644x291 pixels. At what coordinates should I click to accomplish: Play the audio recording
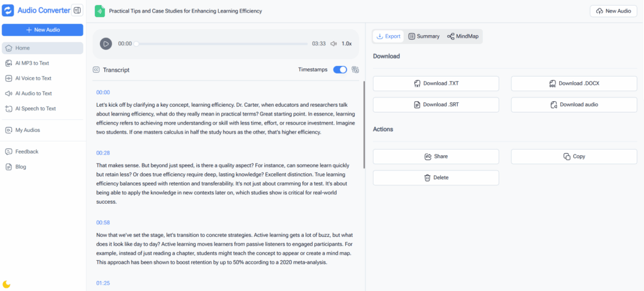(x=106, y=43)
